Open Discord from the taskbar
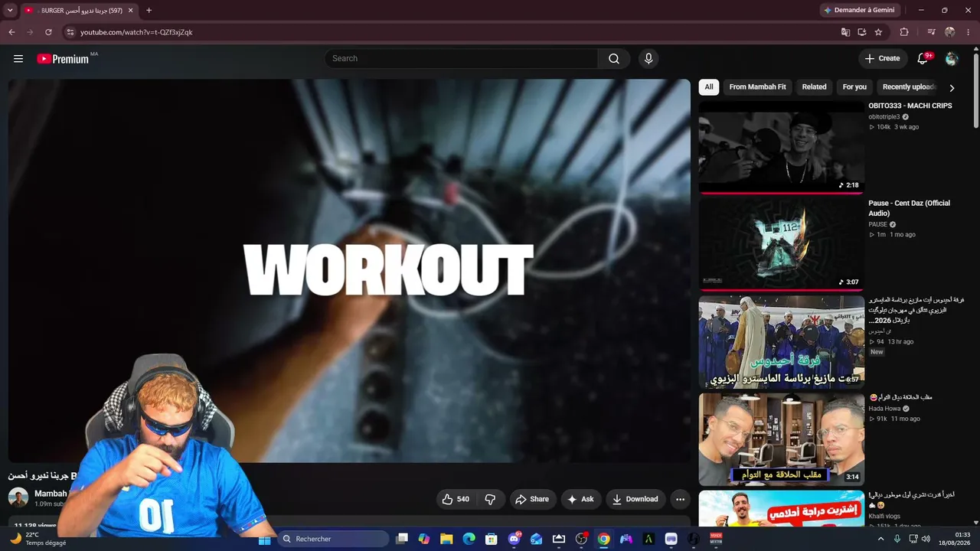This screenshot has height=551, width=980. [x=514, y=540]
